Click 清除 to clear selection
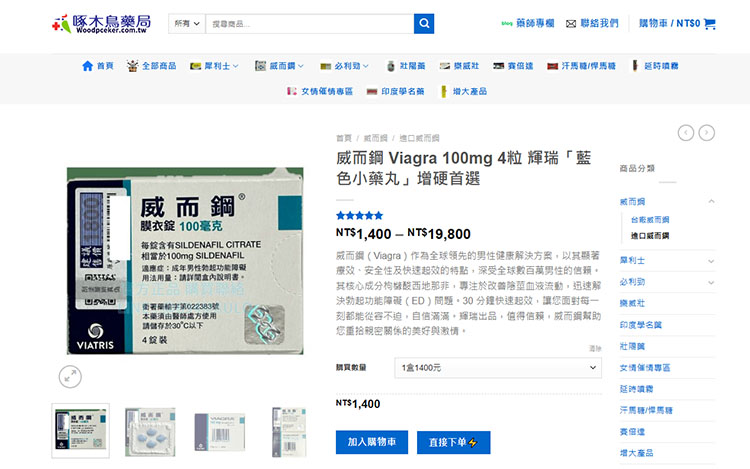 pyautogui.click(x=595, y=349)
